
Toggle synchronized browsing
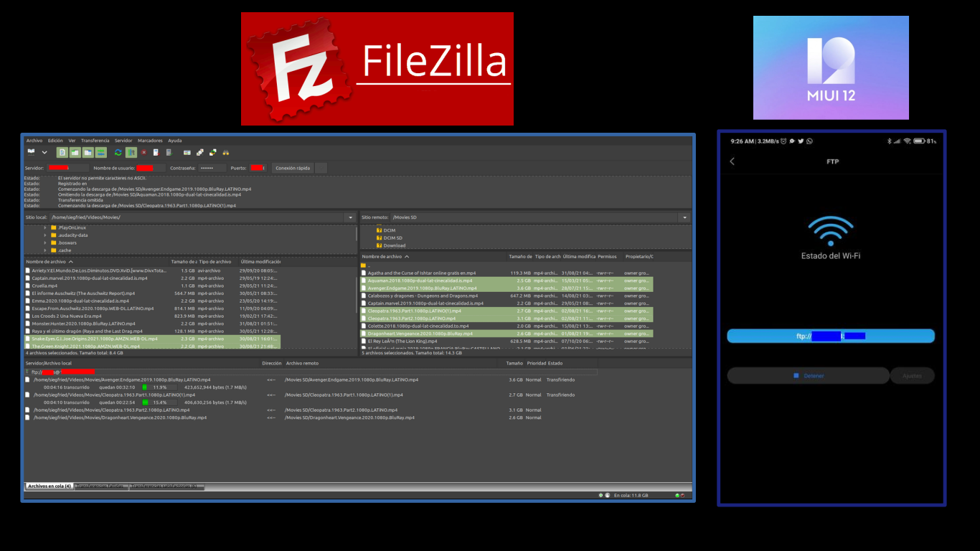pyautogui.click(x=213, y=152)
